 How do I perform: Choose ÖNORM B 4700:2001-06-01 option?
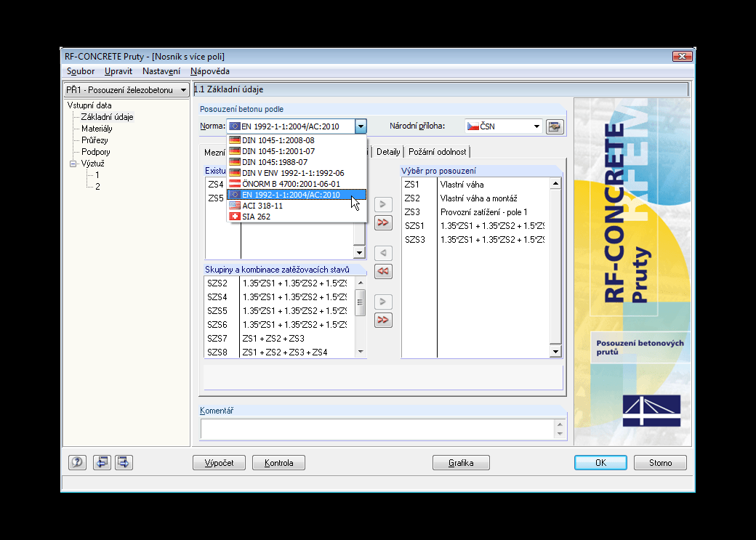pyautogui.click(x=297, y=184)
